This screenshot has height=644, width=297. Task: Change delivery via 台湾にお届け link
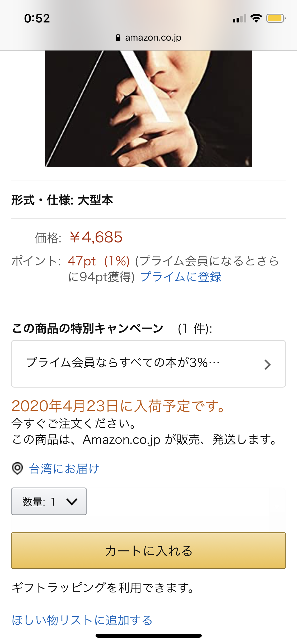click(x=64, y=469)
